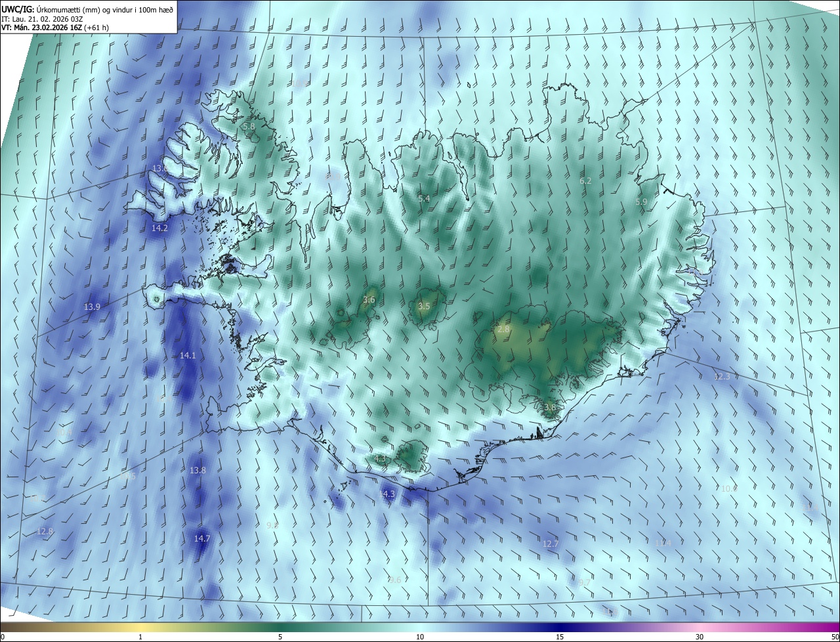
Task: Click the initialisation time "IT: Lau. 21. 02. 2026 03Z"
Action: 43,19
